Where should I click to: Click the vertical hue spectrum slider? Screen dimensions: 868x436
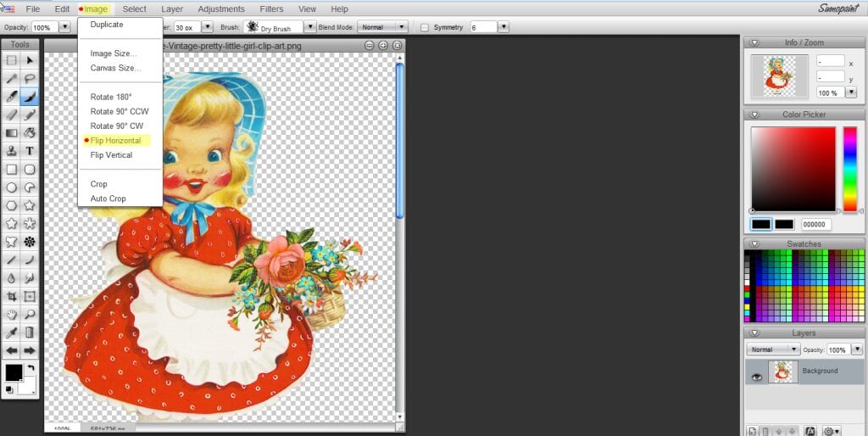849,169
